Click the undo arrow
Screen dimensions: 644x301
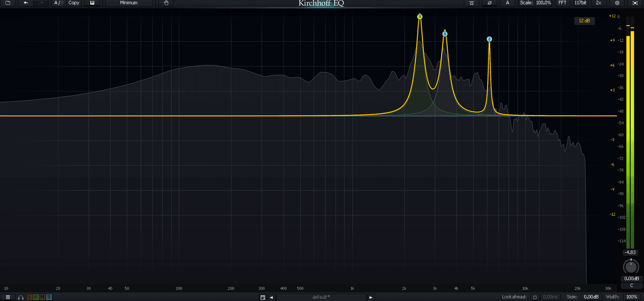point(26,3)
